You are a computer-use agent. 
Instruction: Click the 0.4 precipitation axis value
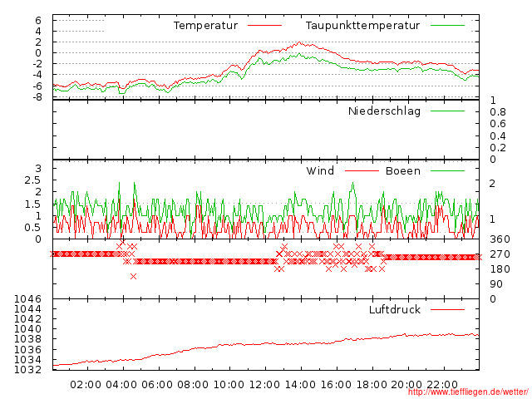[498, 136]
